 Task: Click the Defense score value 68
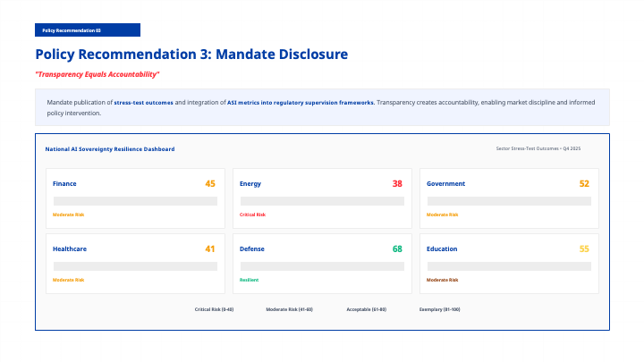(397, 248)
